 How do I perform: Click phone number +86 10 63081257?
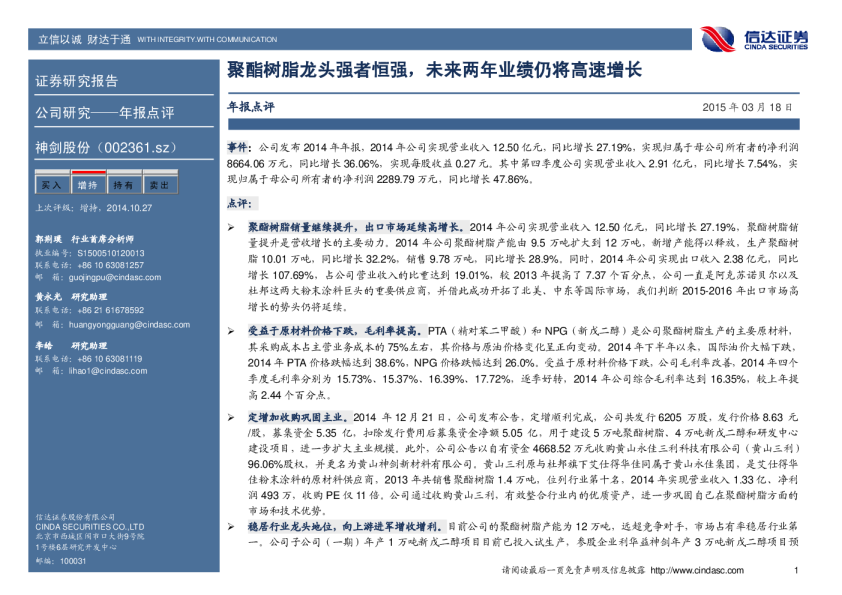(x=111, y=265)
